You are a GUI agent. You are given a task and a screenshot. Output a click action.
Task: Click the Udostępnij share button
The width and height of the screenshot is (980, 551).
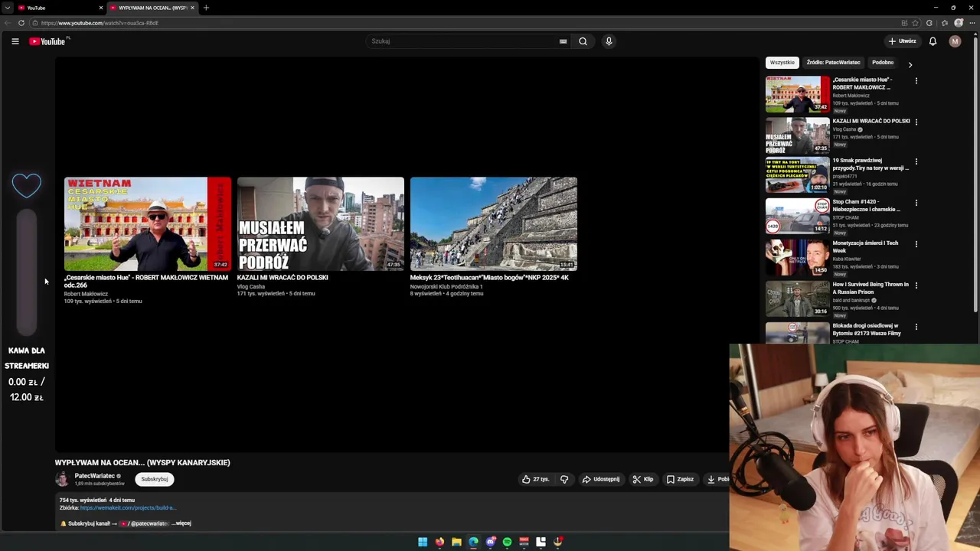[x=601, y=479]
